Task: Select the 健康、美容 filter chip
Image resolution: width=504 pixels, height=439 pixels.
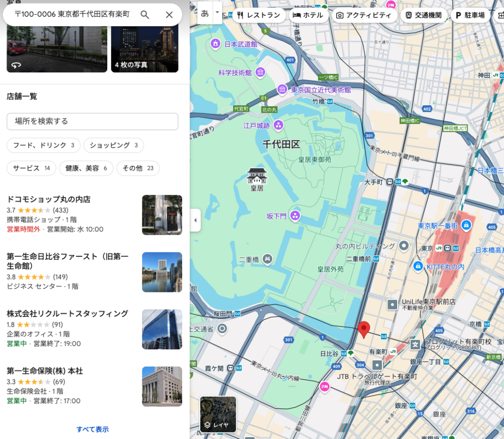Action: point(86,168)
